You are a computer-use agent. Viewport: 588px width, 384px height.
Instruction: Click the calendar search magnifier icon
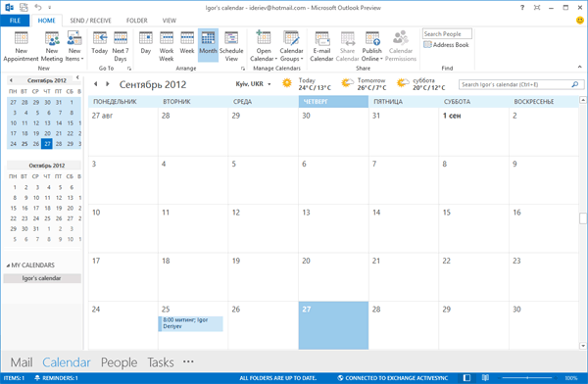coord(575,85)
